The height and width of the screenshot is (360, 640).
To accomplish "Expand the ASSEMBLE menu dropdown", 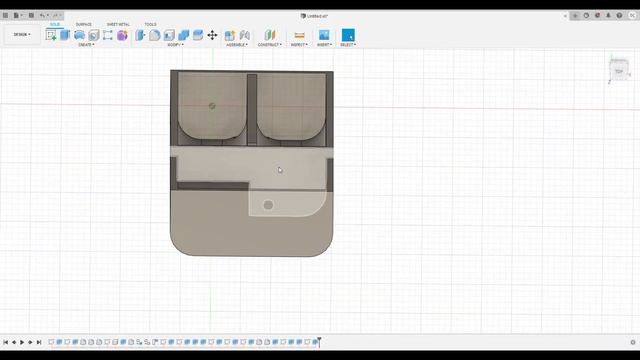I will pos(237,44).
